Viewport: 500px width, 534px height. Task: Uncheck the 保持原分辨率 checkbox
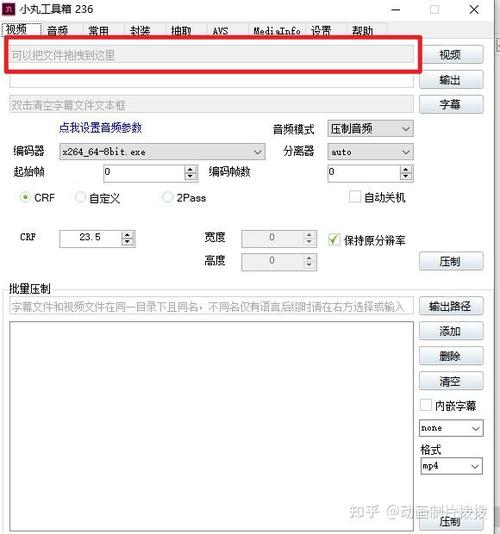pos(334,240)
